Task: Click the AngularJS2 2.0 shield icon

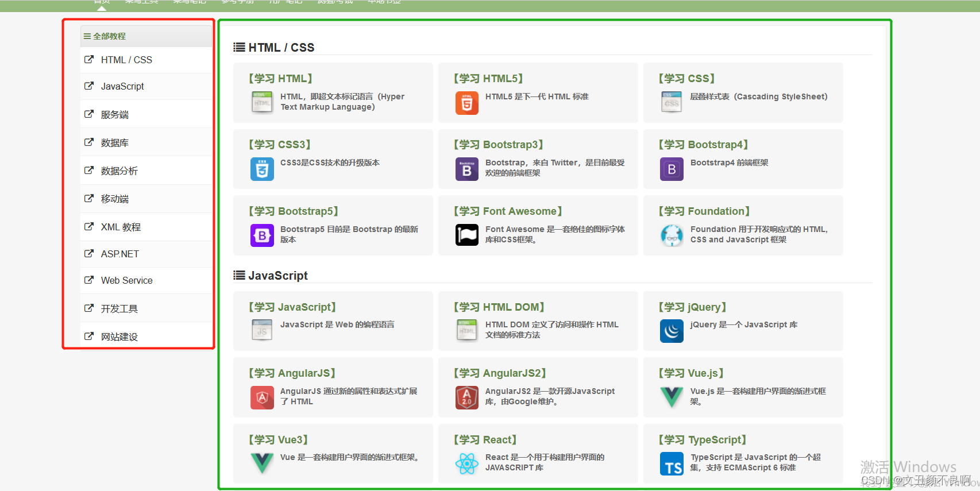Action: [x=467, y=397]
